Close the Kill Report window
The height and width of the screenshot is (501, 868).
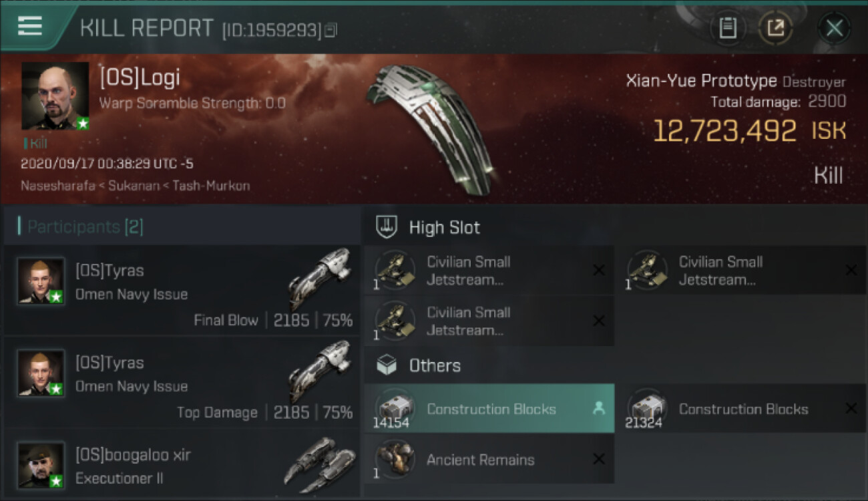tap(834, 28)
